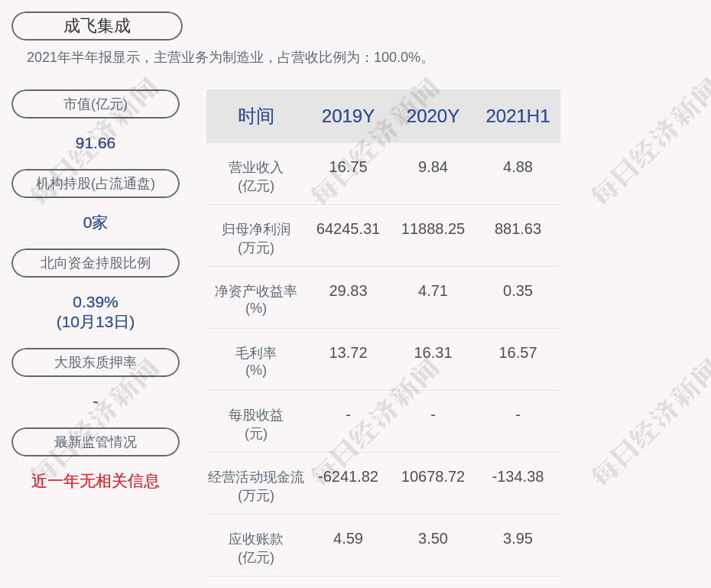Select the 0家 institutional holding value

click(x=96, y=223)
